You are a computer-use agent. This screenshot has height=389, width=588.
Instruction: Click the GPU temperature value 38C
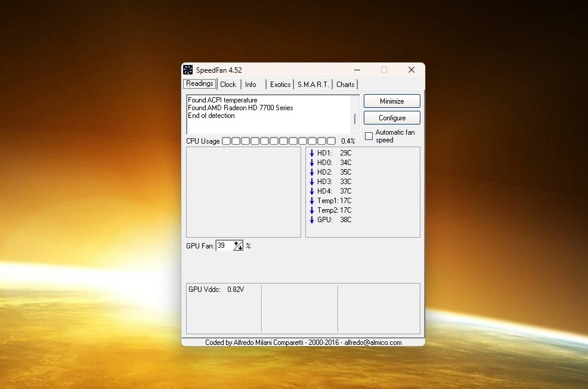coord(346,220)
